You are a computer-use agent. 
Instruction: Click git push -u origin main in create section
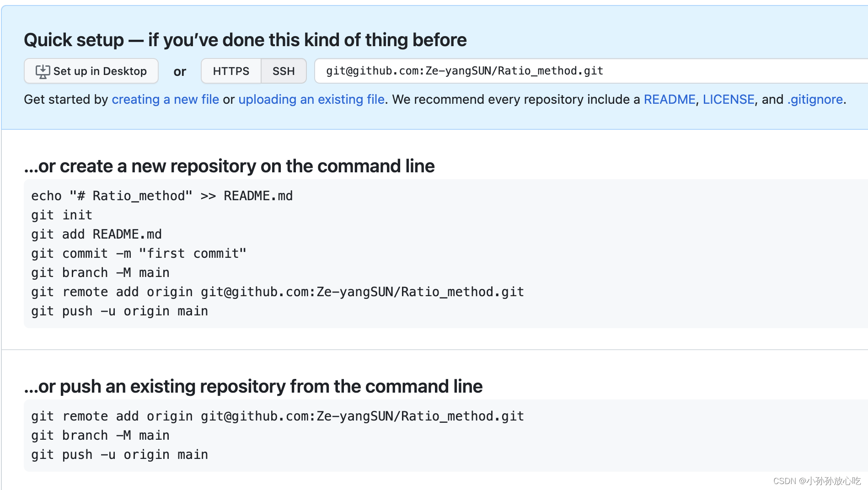click(x=120, y=311)
